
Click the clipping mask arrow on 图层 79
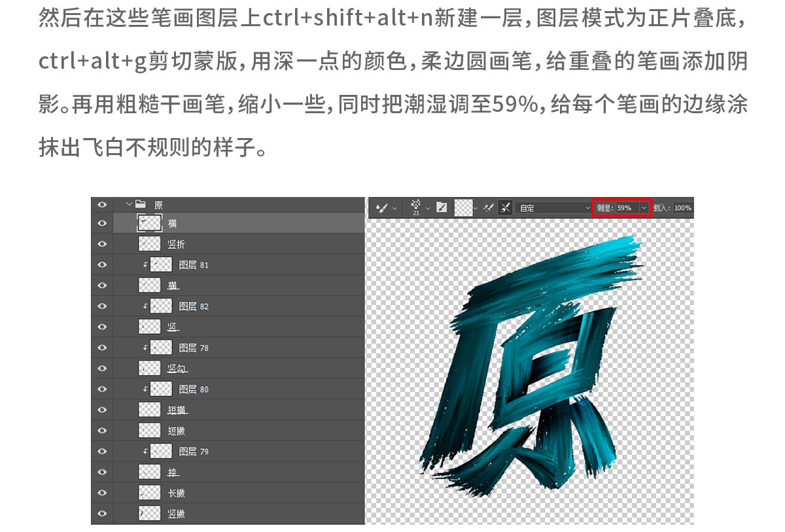(145, 452)
